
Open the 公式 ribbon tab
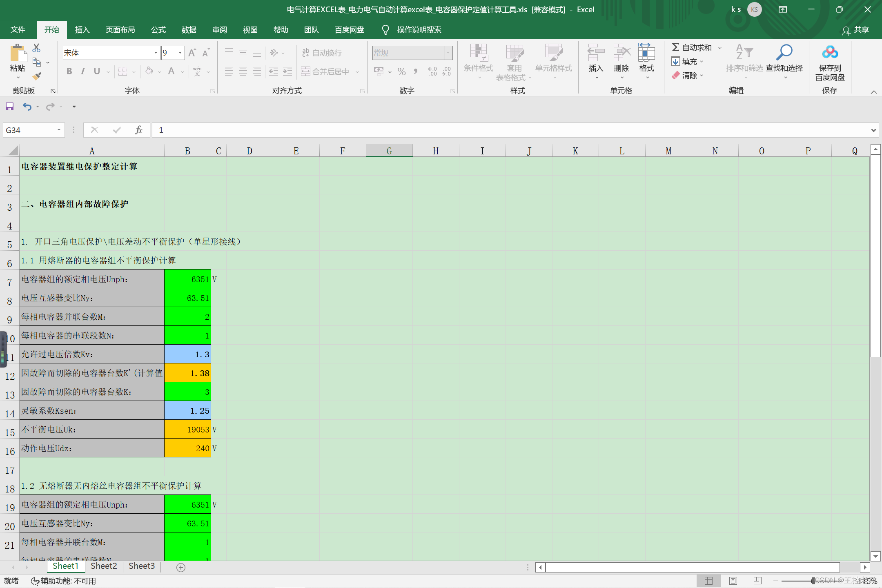(158, 30)
